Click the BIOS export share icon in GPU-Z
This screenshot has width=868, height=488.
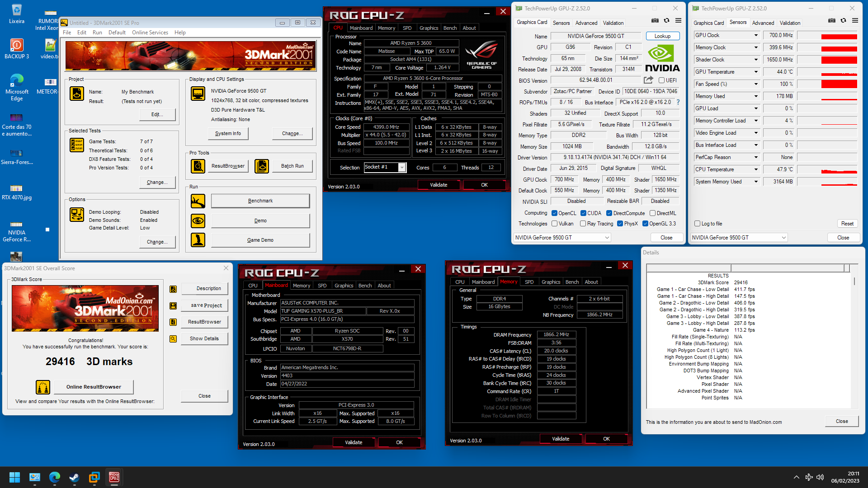pos(649,80)
